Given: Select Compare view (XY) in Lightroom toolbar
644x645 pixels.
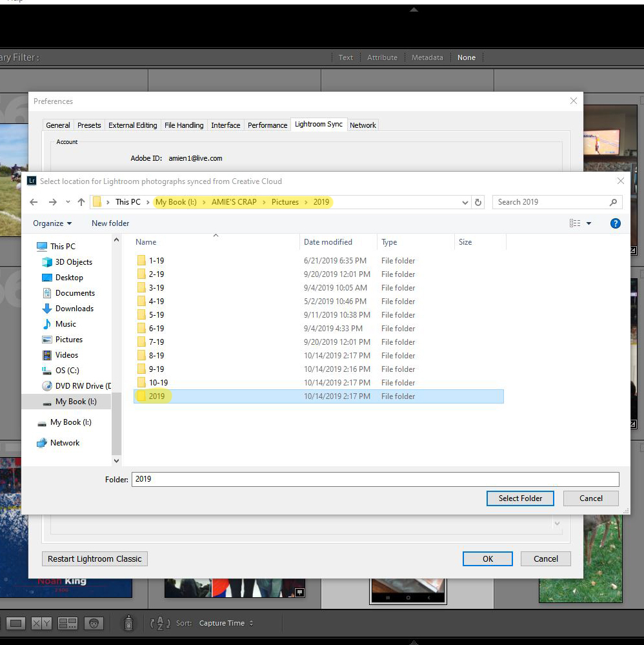Looking at the screenshot, I should [x=41, y=623].
